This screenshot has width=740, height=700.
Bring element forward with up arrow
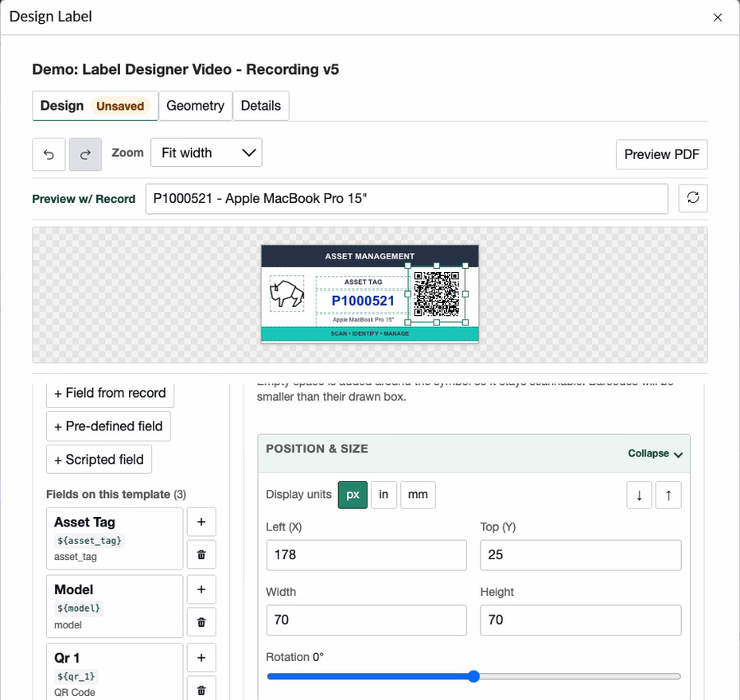668,496
